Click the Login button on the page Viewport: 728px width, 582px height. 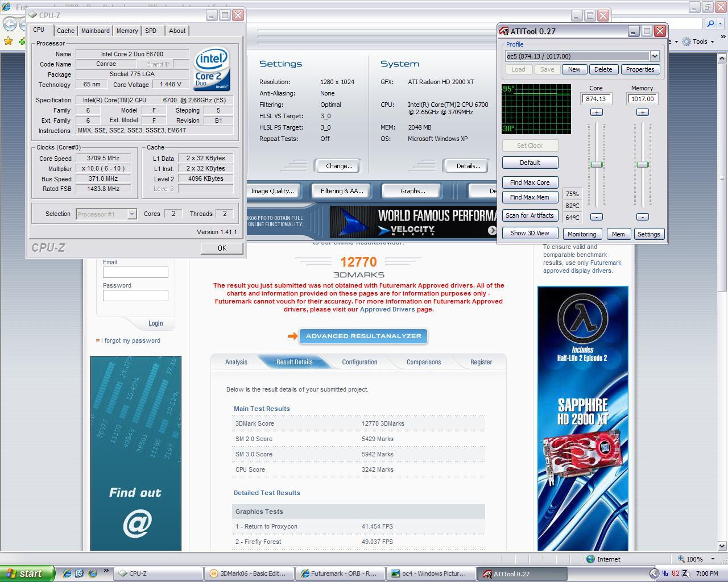[x=155, y=323]
